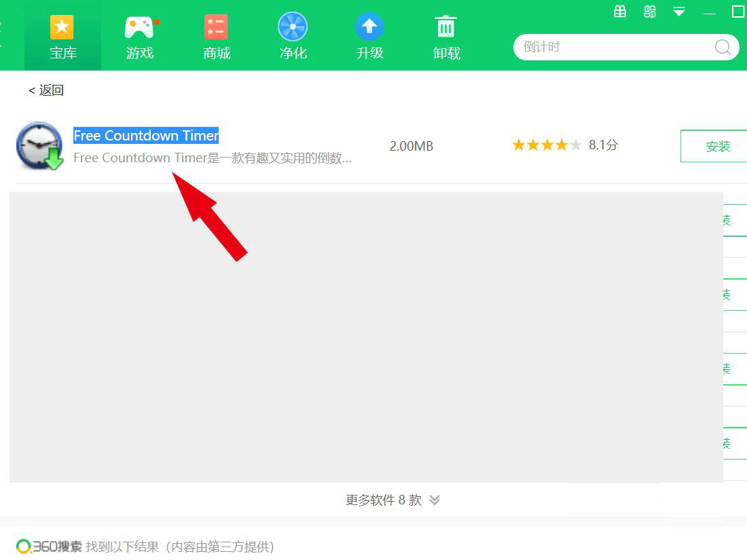747x560 pixels.
Task: Open the highlighted Free Countdown Timer title
Action: pyautogui.click(x=146, y=136)
